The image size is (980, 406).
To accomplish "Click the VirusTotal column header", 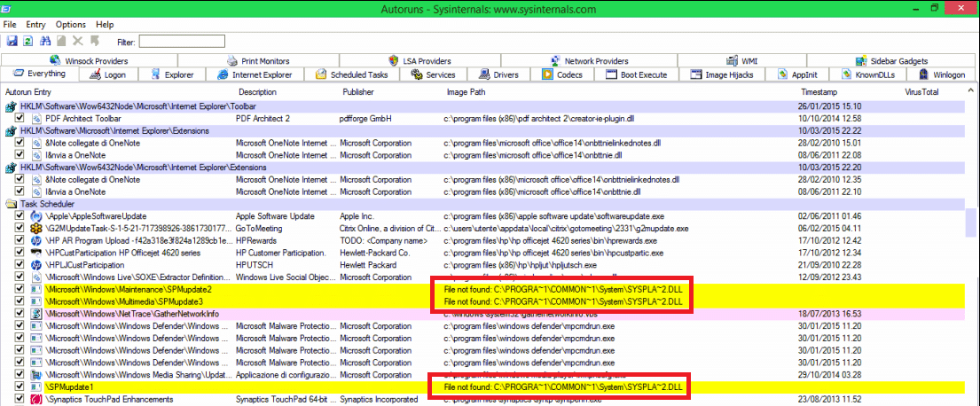I will click(921, 92).
